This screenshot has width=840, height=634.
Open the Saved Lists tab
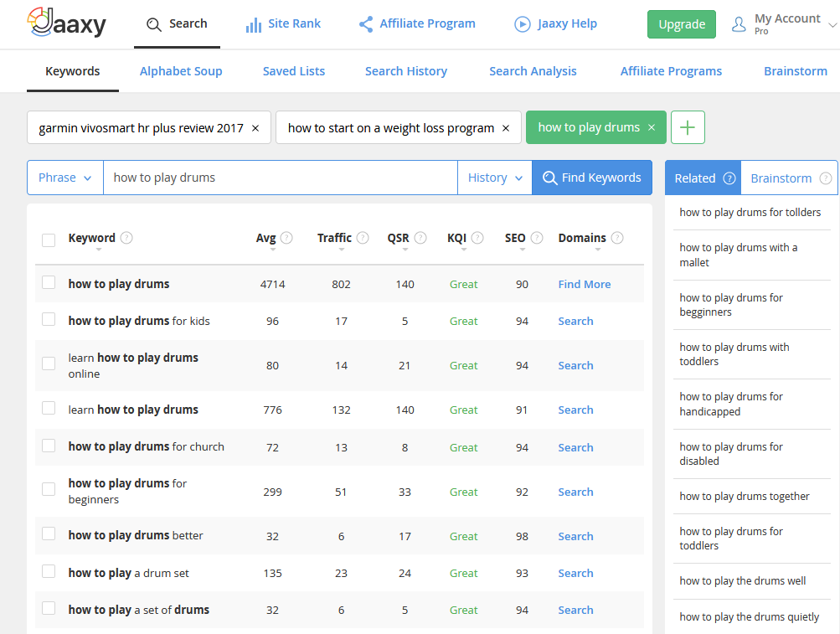(294, 71)
